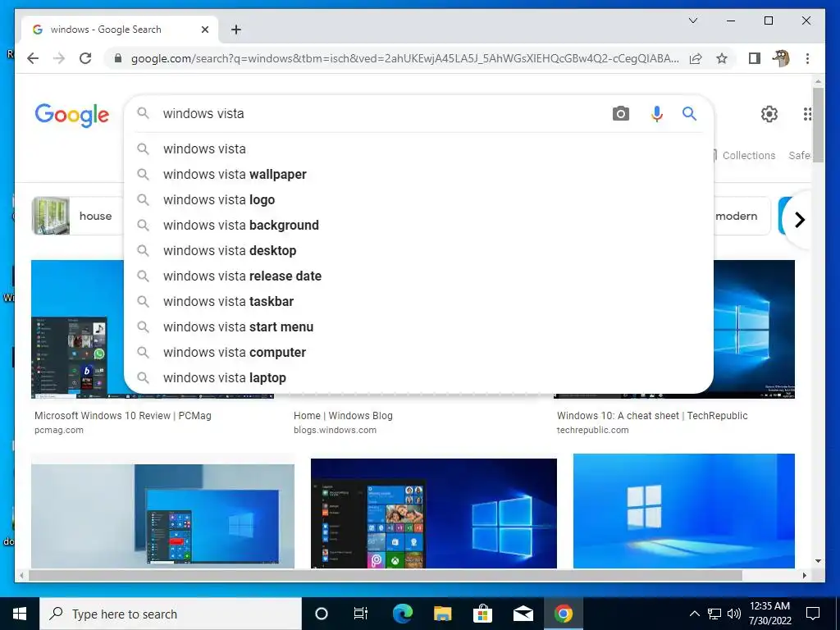
Task: View site info via the padlock icon
Action: click(118, 58)
